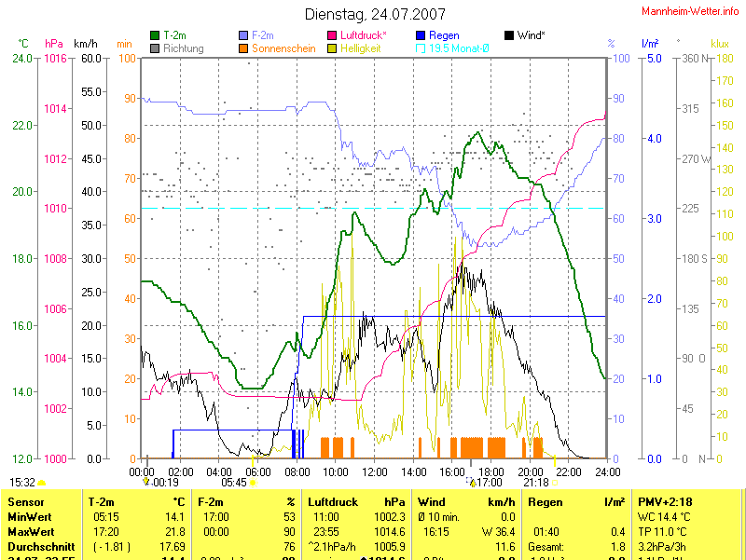Click the Luftdruck maximum 1014.6

click(390, 532)
